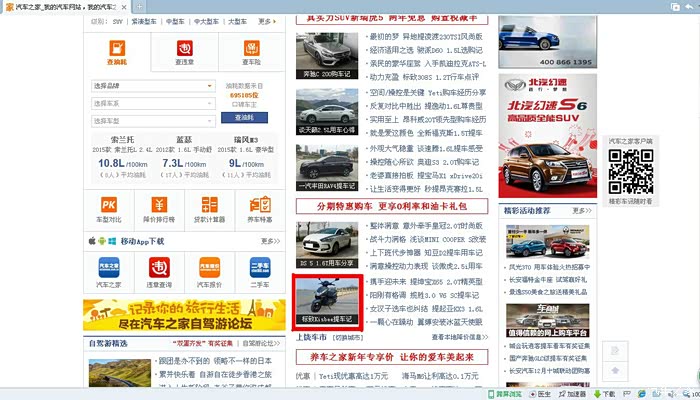This screenshot has width=700, height=400.
Task: Open the 查违章 violation check icon
Action: pos(184,48)
